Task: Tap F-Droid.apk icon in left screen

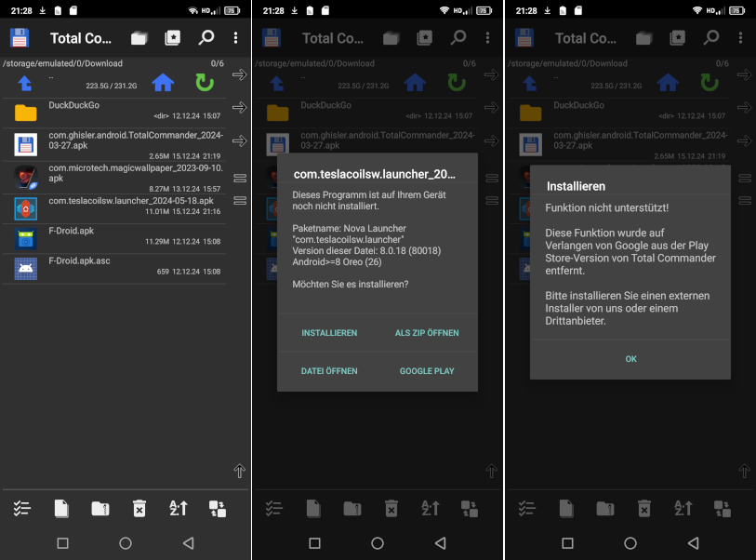Action: pos(25,239)
